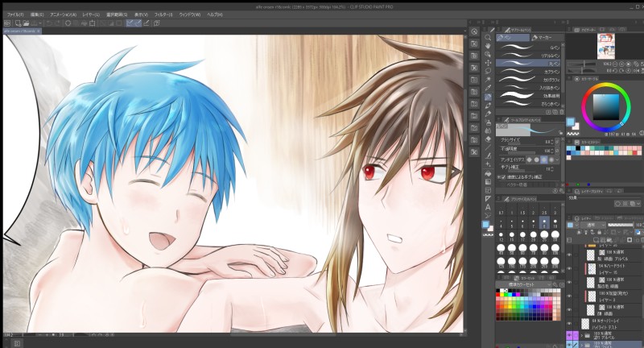Choose the Gペン sub tool
This screenshot has width=644, height=348.
coord(528,48)
